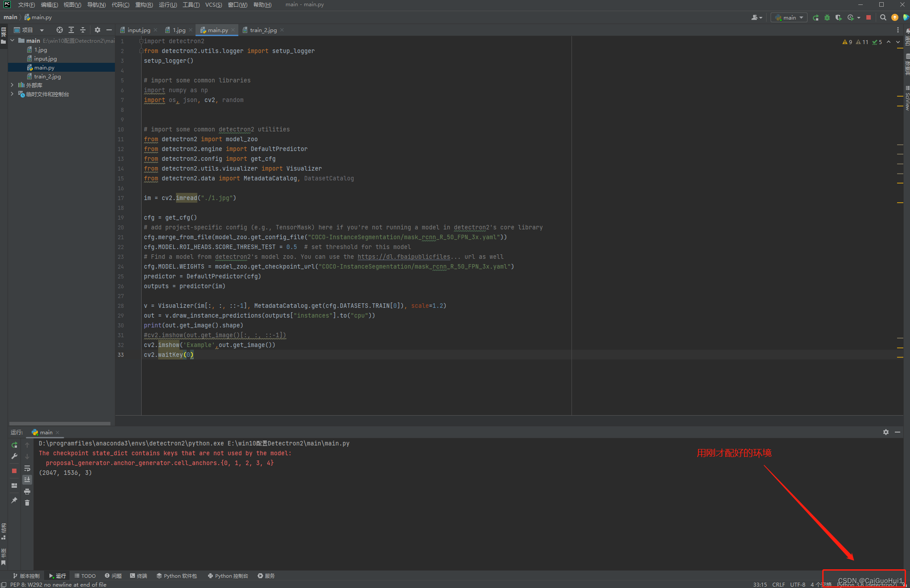Start debugging with the green bug icon
Viewport: 910px width, 588px height.
point(827,18)
